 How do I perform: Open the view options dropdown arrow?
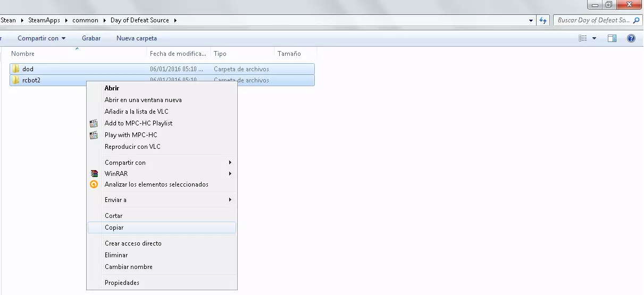point(594,38)
